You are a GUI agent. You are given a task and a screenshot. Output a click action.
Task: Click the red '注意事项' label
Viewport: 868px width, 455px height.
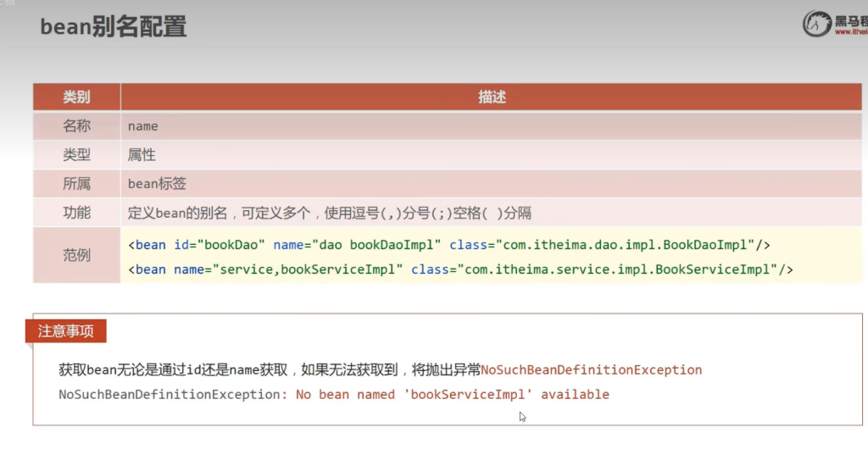[x=65, y=330]
